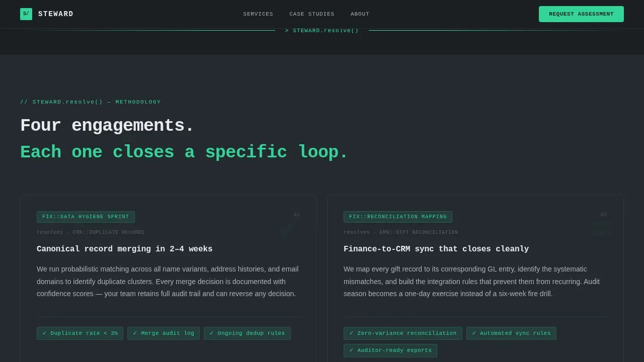
Task: Go to the About nav item
Action: pyautogui.click(x=360, y=14)
